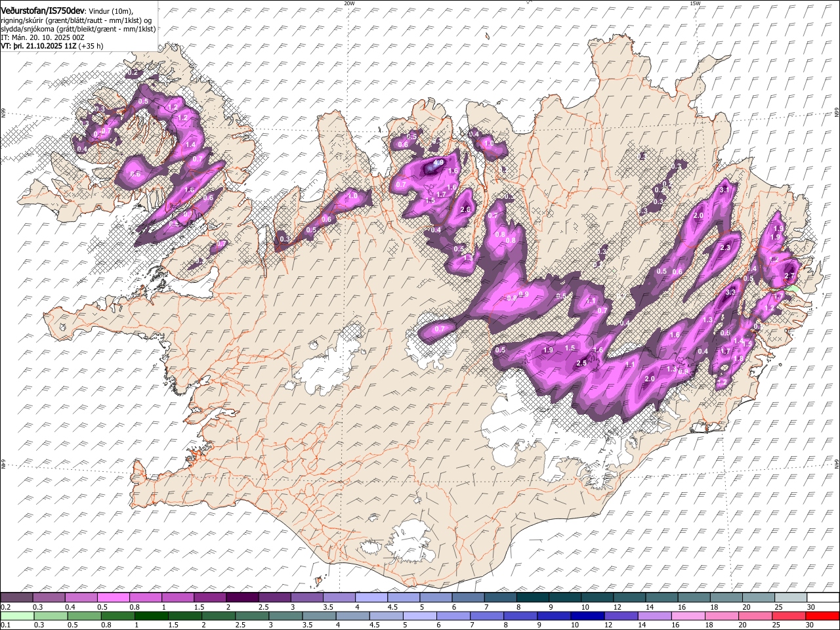Viewport: 840px width, 630px height.
Task: Pick the darkest green 1–1.5 bottom-row swatch
Action: (152, 616)
